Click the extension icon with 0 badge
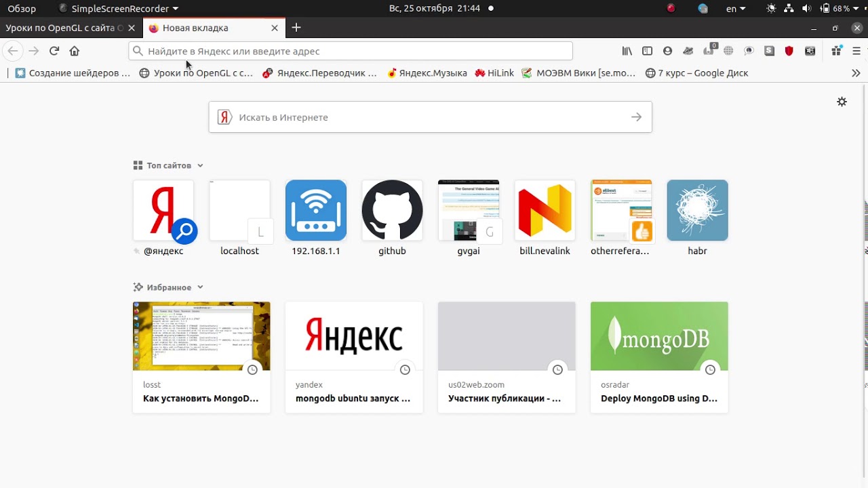The height and width of the screenshot is (488, 868). (x=709, y=49)
